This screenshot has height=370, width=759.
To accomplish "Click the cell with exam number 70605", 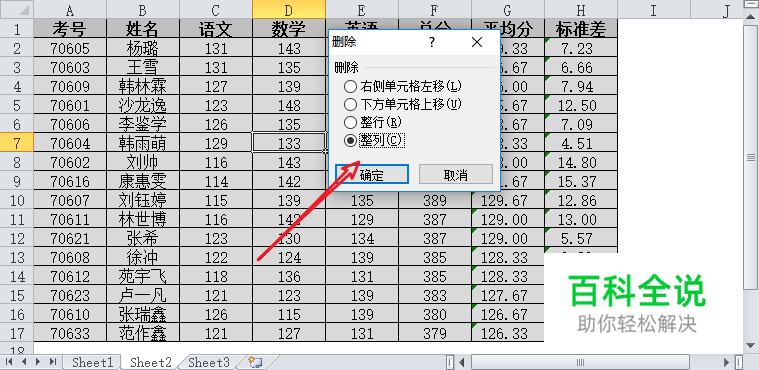I will [x=70, y=48].
